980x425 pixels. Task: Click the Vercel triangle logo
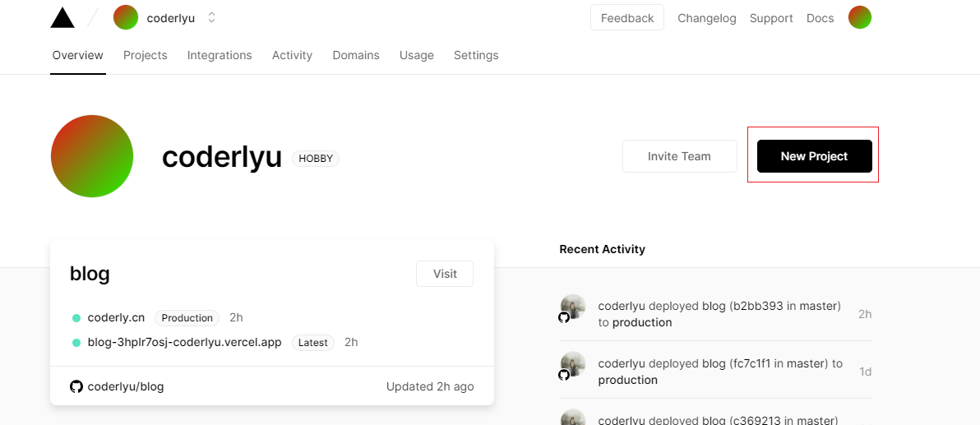[62, 17]
